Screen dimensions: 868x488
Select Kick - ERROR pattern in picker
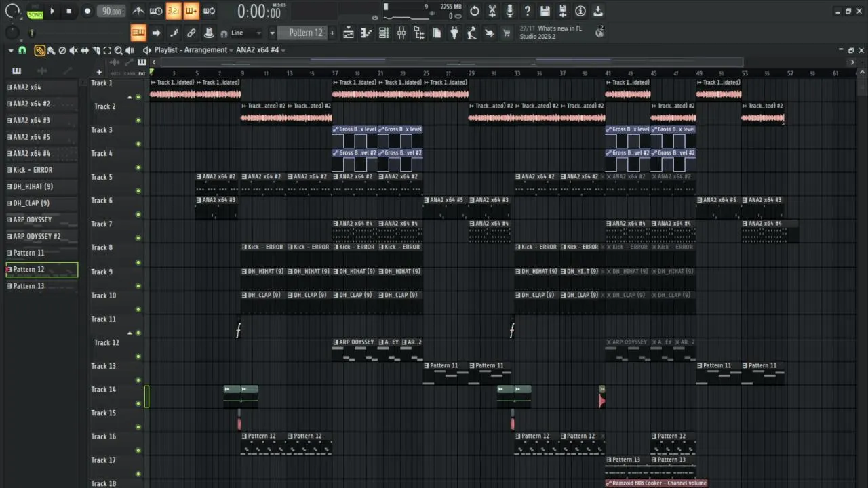click(41, 170)
